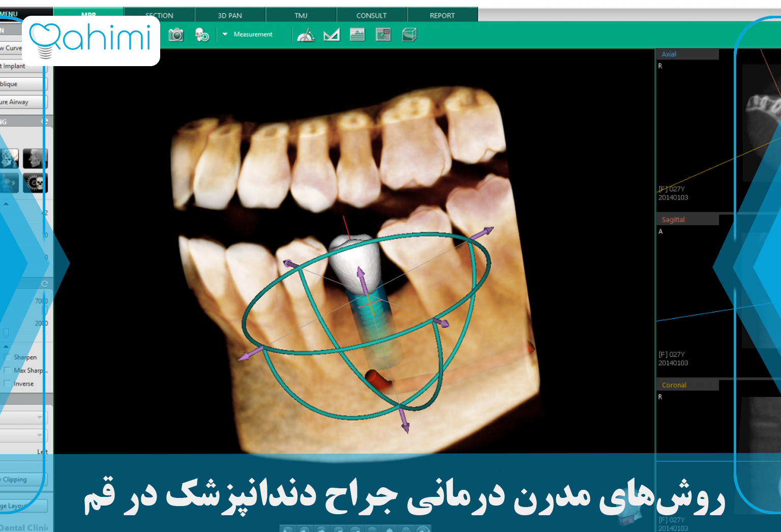
Task: Open the Measurement tools list
Action: (253, 34)
